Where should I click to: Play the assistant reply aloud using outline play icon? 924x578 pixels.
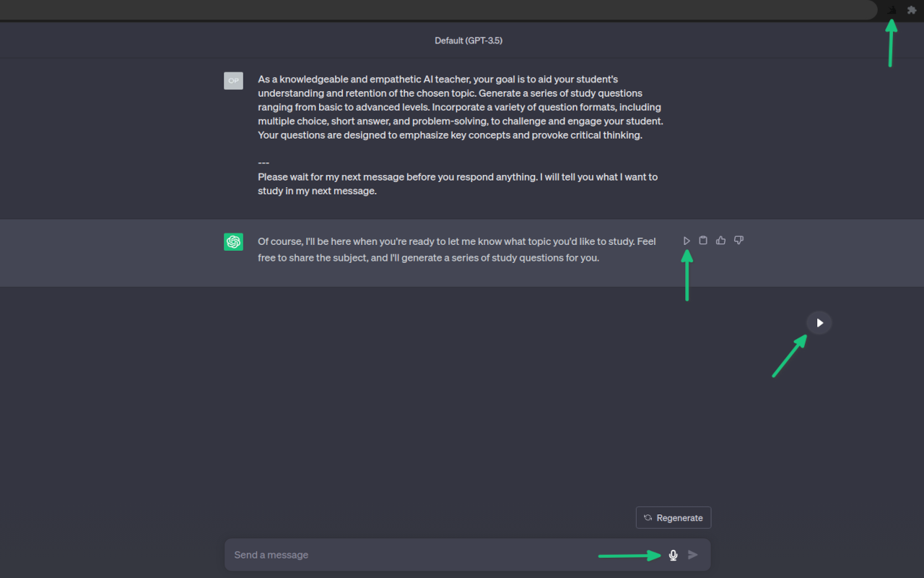coord(687,241)
